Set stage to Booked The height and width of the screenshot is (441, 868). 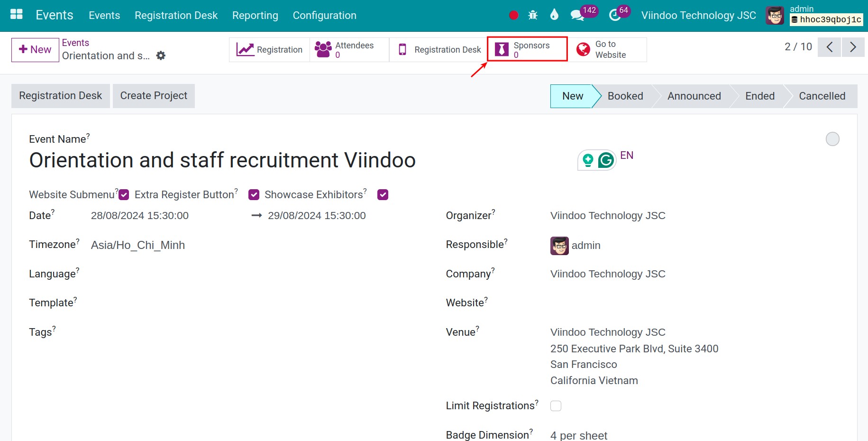pyautogui.click(x=625, y=96)
